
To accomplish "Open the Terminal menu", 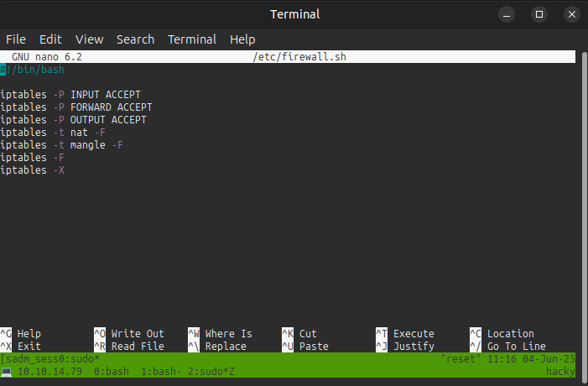I will (191, 39).
